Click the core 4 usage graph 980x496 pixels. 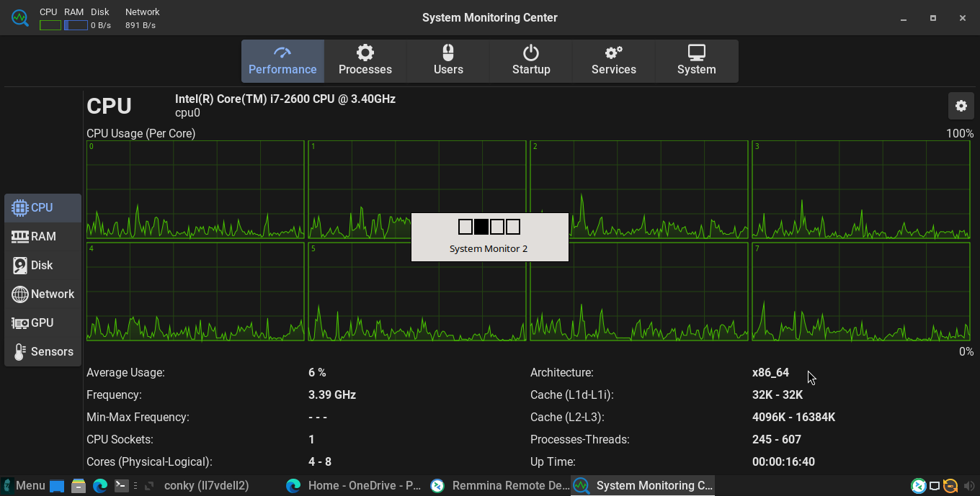195,292
